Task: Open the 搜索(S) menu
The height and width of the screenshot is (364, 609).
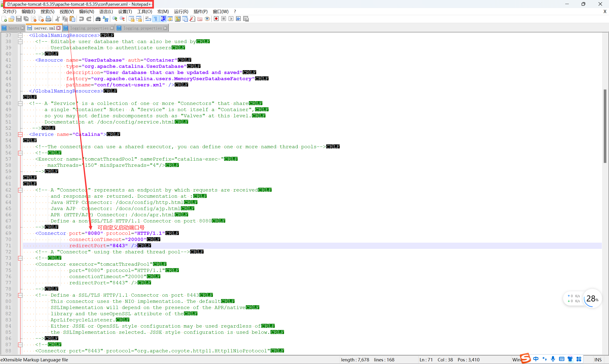Action: click(x=47, y=11)
